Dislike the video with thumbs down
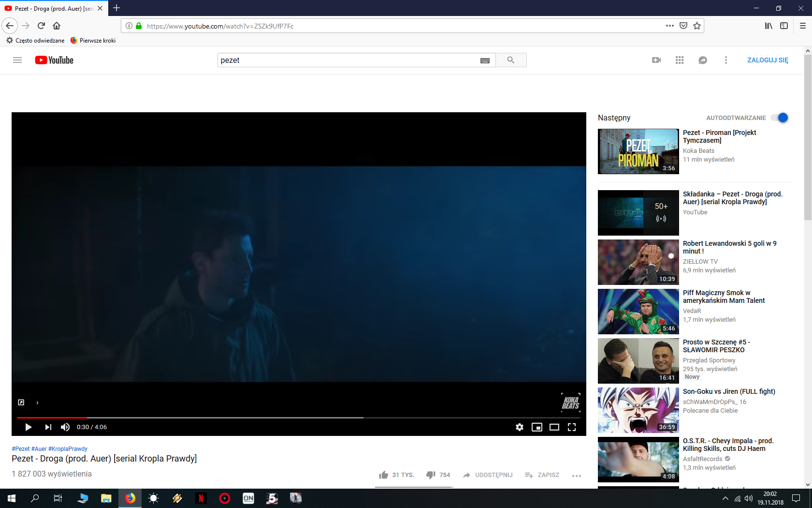The width and height of the screenshot is (812, 508). pos(438,475)
